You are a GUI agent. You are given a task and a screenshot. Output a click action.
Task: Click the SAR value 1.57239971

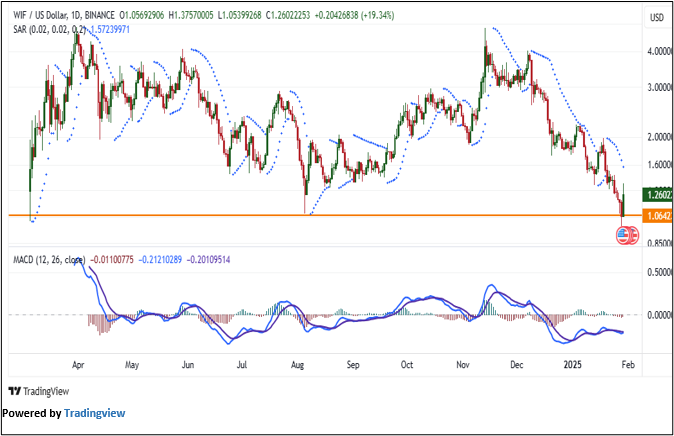pyautogui.click(x=108, y=30)
